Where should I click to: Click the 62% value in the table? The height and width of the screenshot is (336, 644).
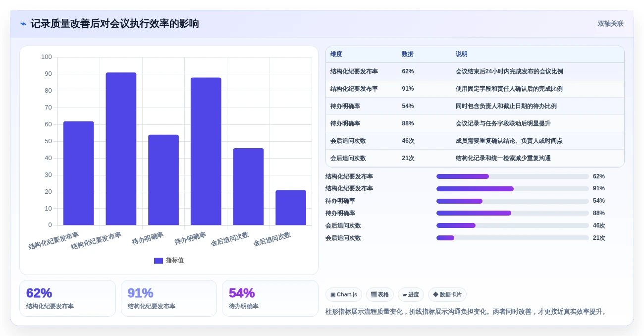[x=408, y=71]
